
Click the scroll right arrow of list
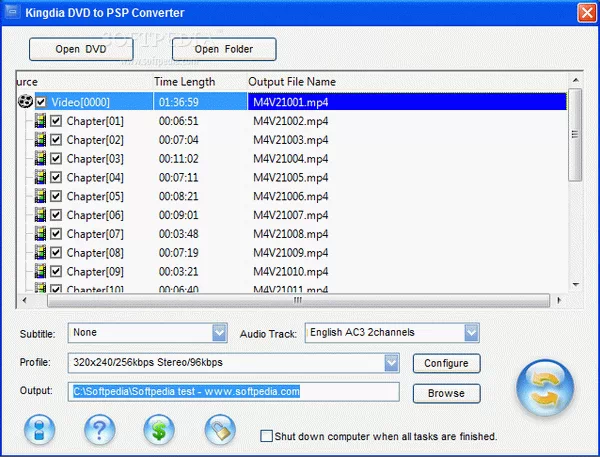[559, 300]
